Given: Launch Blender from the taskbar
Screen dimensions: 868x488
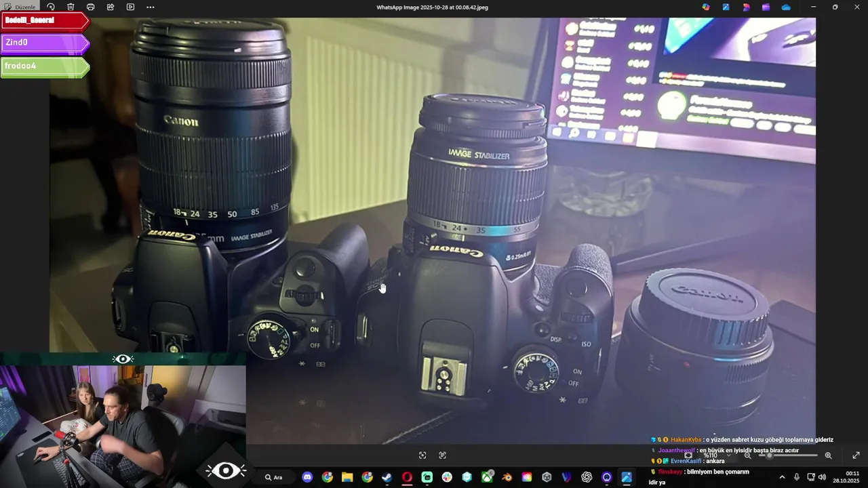Looking at the screenshot, I should pos(507,477).
